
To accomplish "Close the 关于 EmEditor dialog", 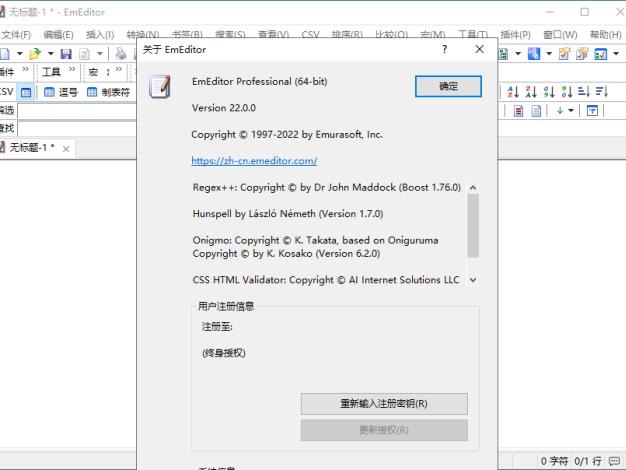I will (479, 49).
